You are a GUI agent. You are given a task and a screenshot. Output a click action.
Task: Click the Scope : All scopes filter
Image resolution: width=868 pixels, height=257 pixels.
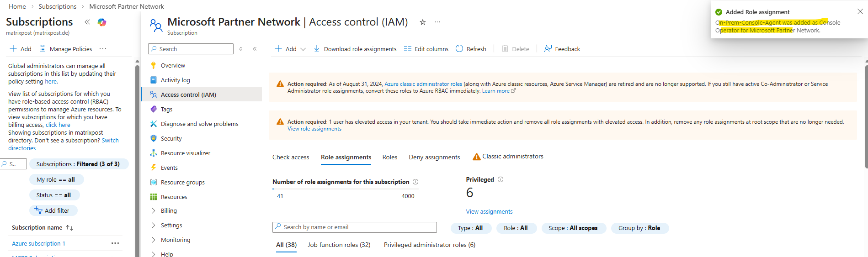[x=573, y=228]
